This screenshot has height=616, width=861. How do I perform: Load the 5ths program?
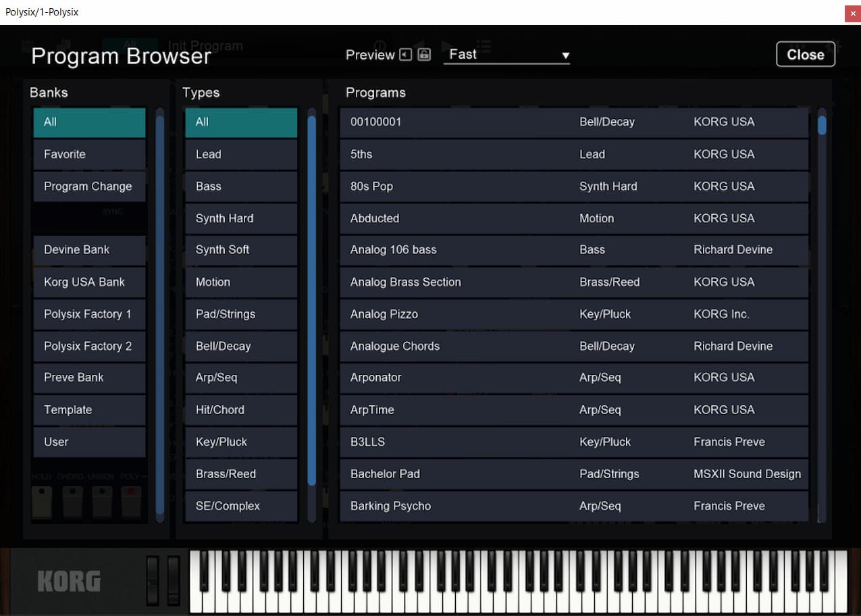[575, 154]
